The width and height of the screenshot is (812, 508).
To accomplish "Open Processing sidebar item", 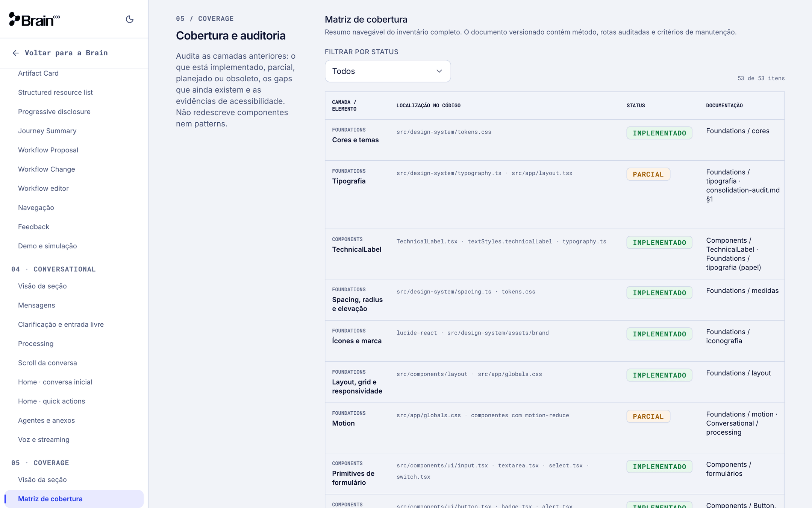I will coord(36,344).
